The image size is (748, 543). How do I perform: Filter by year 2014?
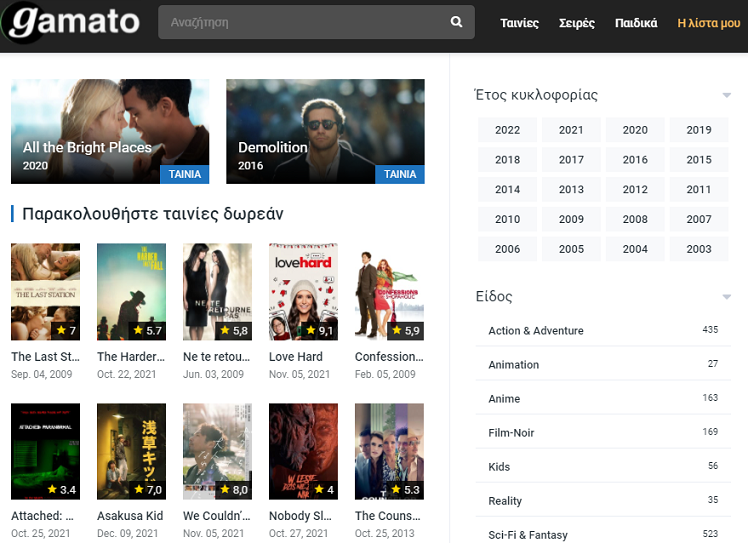[x=507, y=189]
